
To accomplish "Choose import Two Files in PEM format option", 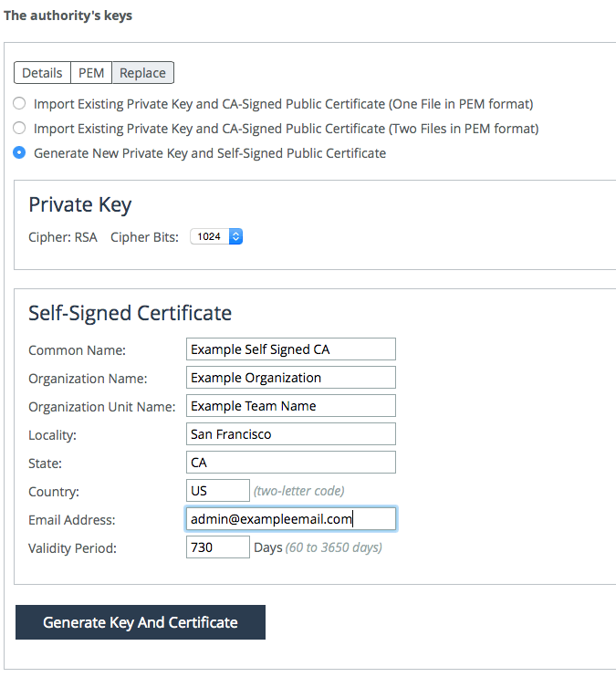I will [19, 129].
